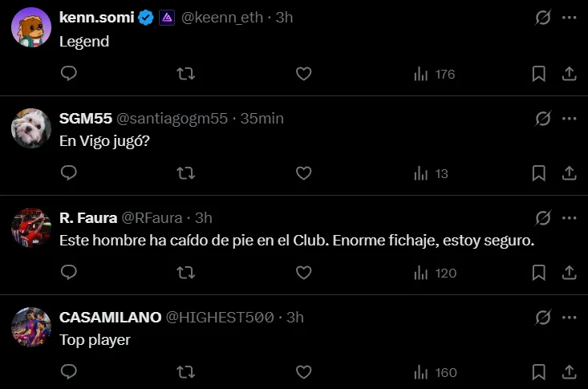Click SGM55's white dog profile picture
The width and height of the screenshot is (588, 389).
(31, 128)
